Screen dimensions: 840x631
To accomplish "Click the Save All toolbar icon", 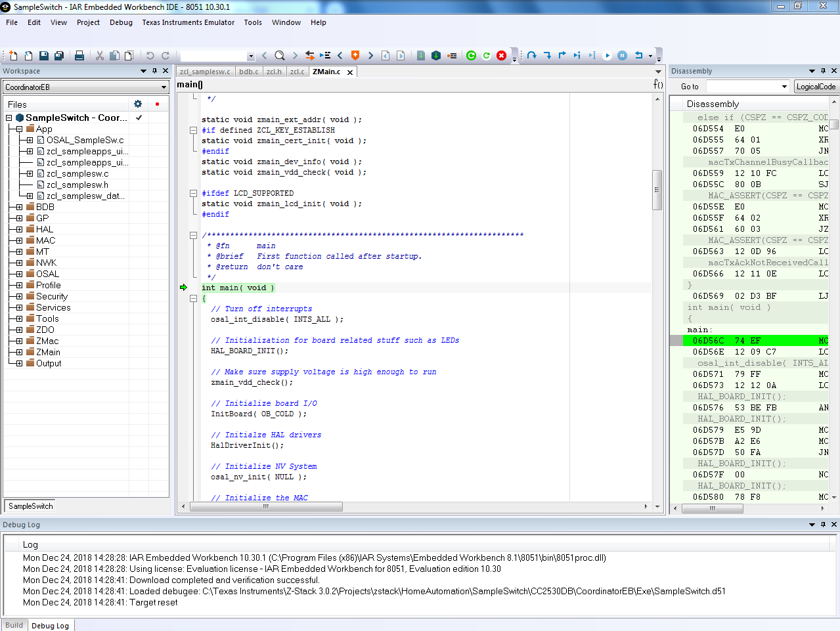I will [58, 56].
